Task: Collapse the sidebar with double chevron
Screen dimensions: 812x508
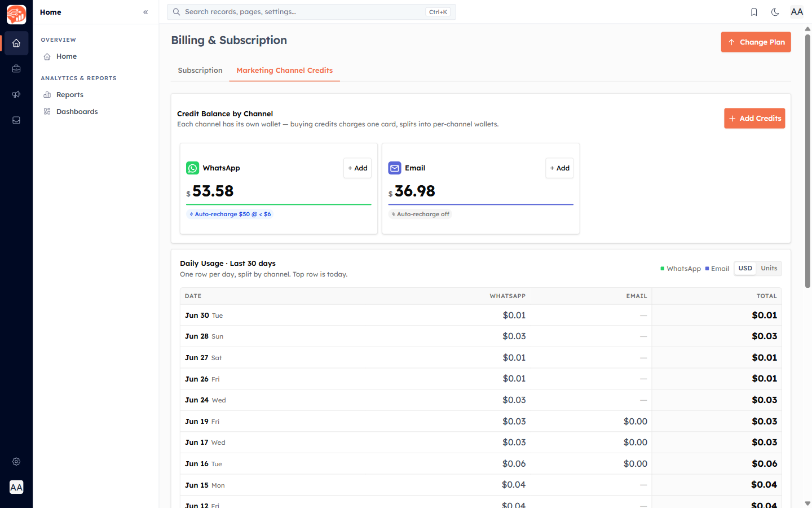Action: point(145,12)
